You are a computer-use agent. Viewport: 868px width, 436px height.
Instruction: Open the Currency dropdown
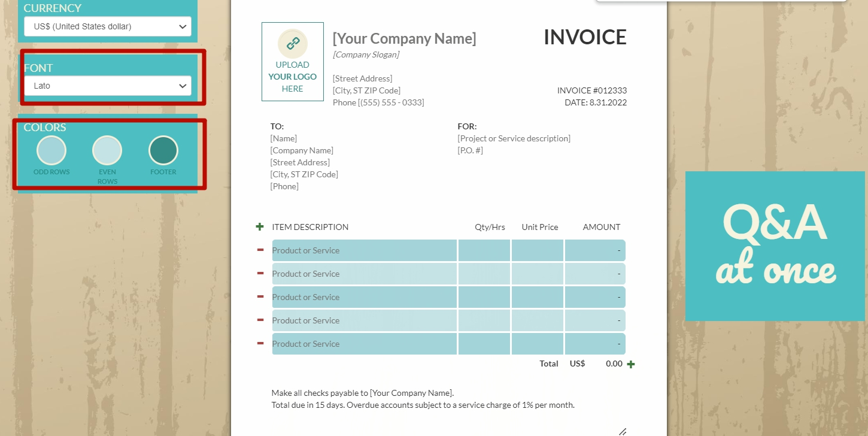tap(108, 26)
